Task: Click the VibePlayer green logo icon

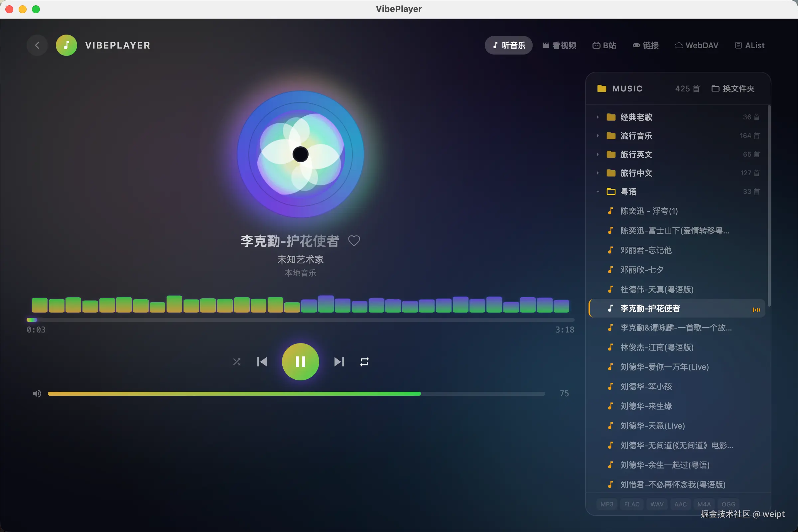Action: (x=66, y=45)
